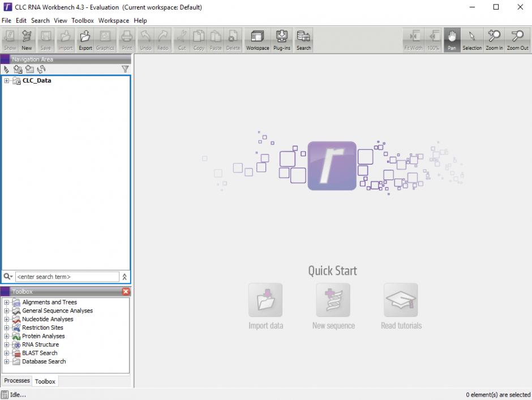The height and width of the screenshot is (400, 532).
Task: Select the Protein Analyses folder label
Action: click(44, 336)
